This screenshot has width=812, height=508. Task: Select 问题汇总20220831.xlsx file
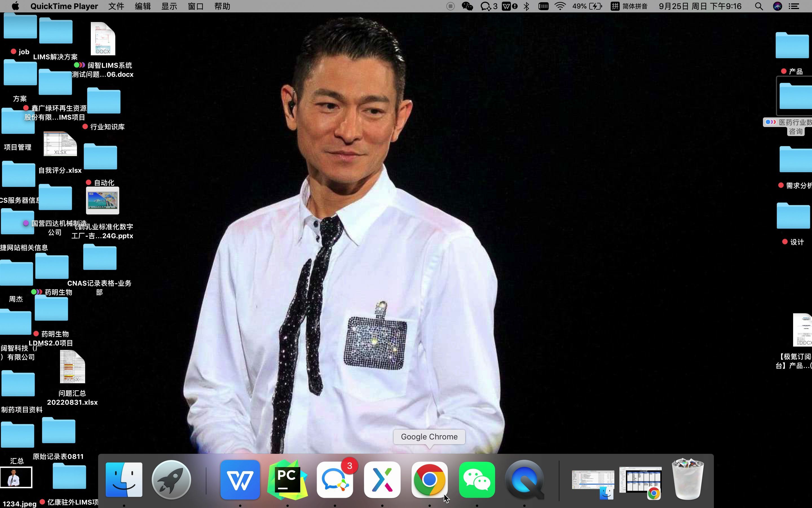pos(72,367)
